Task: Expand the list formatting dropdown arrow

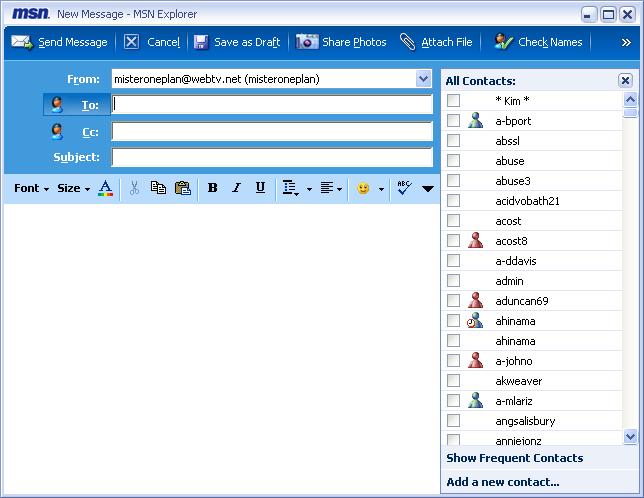Action: pos(309,189)
